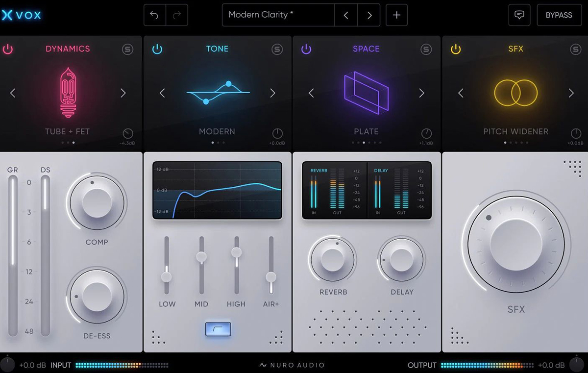
Task: Toggle BYPASS for the plugin
Action: coord(559,15)
